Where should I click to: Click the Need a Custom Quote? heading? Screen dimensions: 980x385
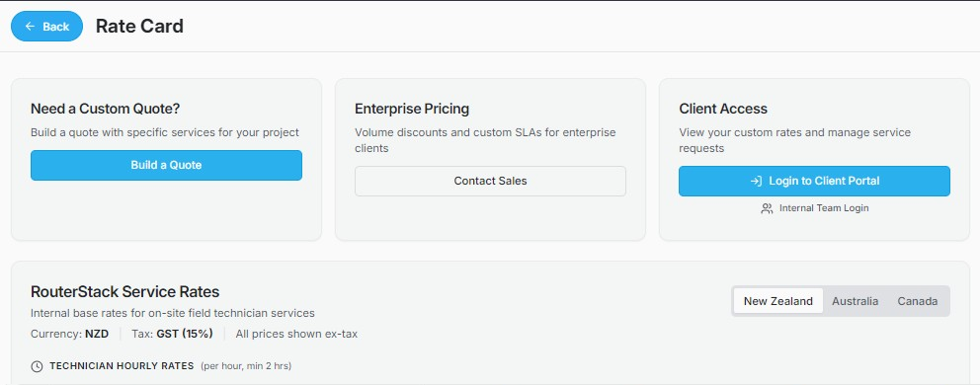tap(105, 109)
